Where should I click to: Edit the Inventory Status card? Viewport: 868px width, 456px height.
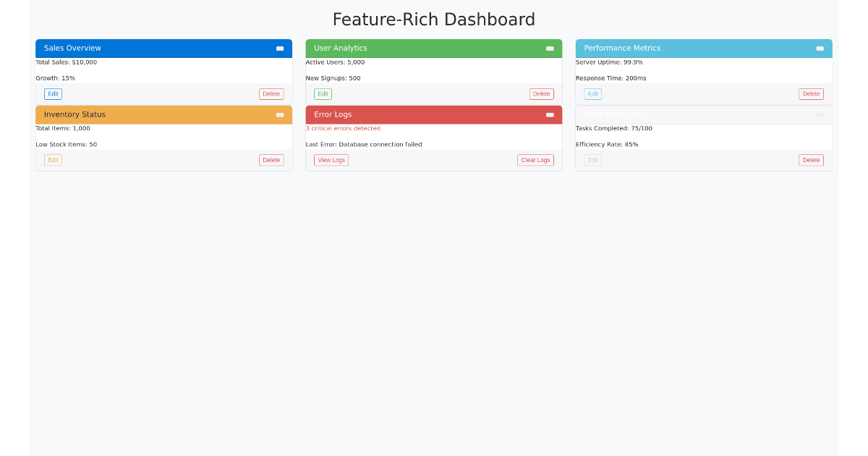[x=53, y=160]
